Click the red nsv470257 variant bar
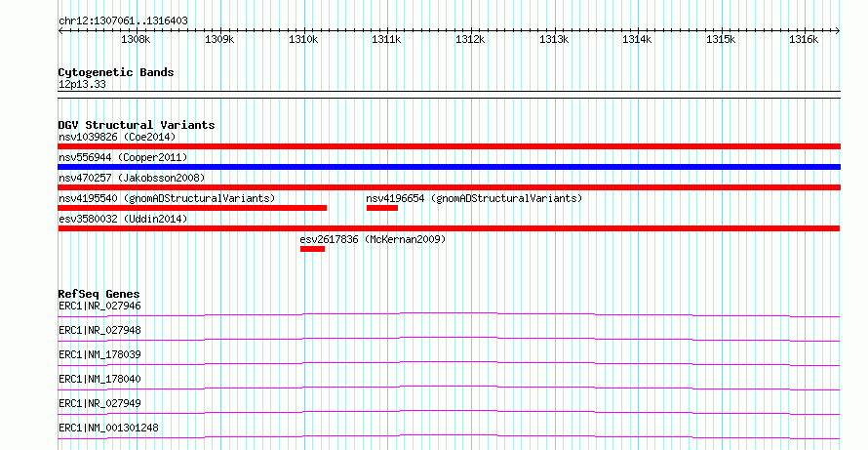Viewport: 868px width, 450px height. point(449,187)
